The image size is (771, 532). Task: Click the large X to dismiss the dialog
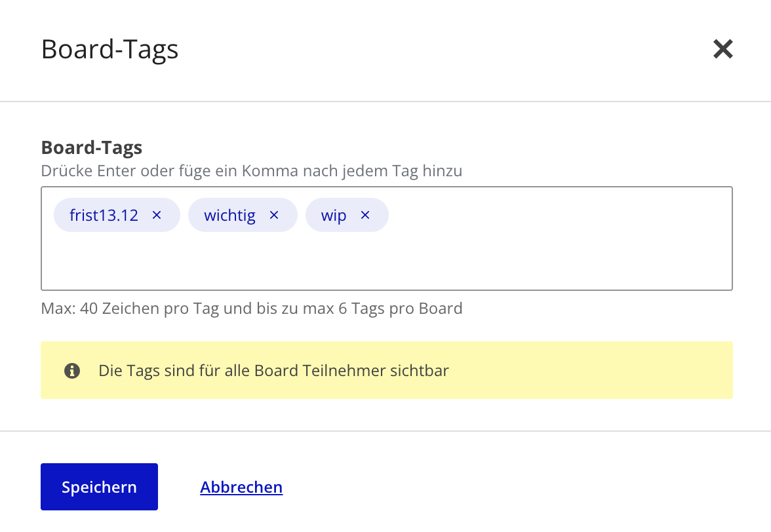pos(722,48)
